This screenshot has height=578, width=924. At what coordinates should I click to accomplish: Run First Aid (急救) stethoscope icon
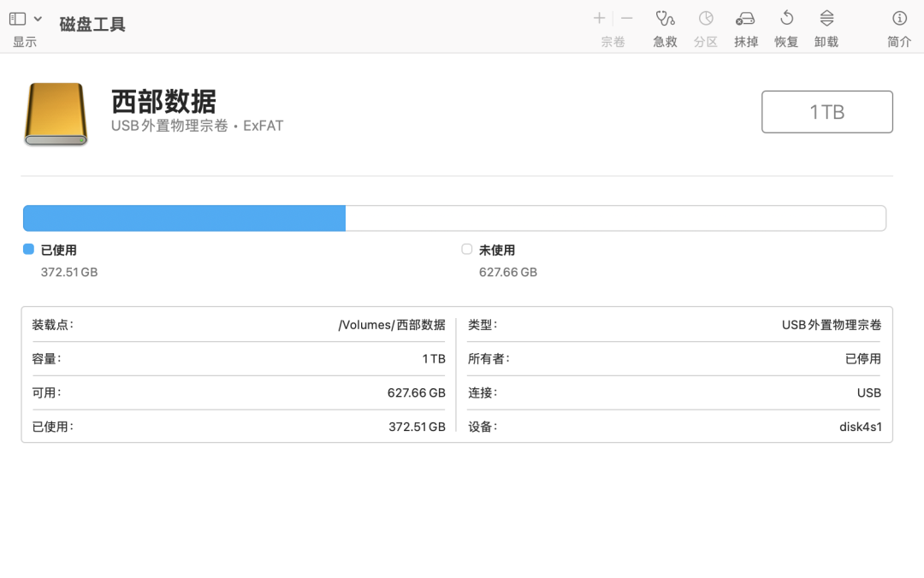point(666,18)
